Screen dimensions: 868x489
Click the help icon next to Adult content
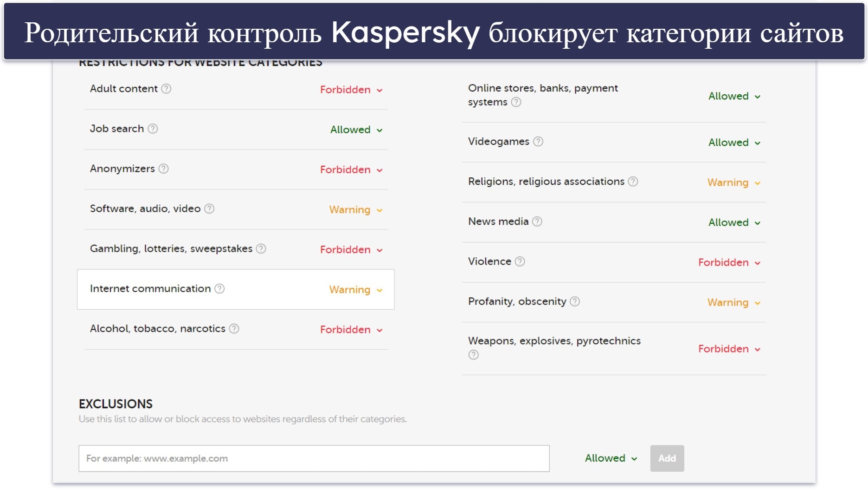pyautogui.click(x=166, y=89)
